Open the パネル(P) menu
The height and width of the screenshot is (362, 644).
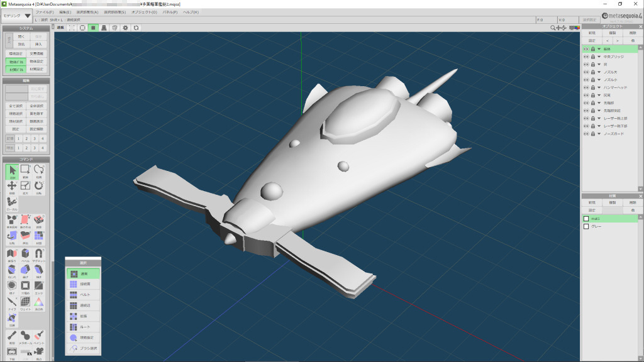point(170,13)
